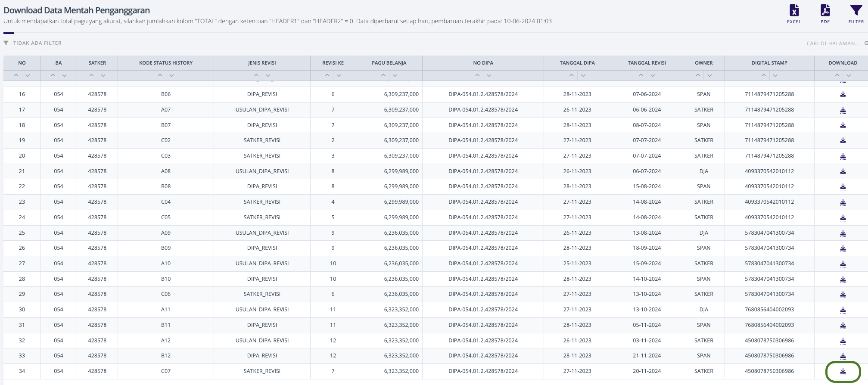This screenshot has width=868, height=385.
Task: Download row 29 C06 file
Action: pyautogui.click(x=843, y=295)
